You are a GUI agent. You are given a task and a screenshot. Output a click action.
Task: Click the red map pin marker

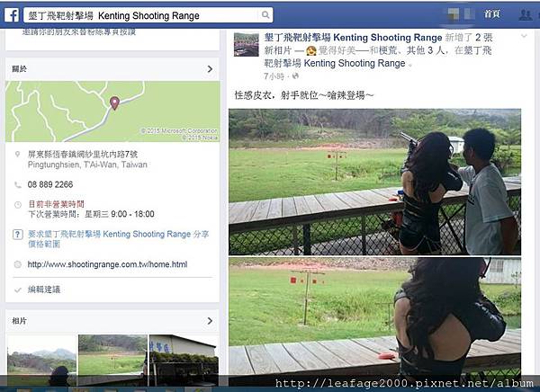coord(114,103)
